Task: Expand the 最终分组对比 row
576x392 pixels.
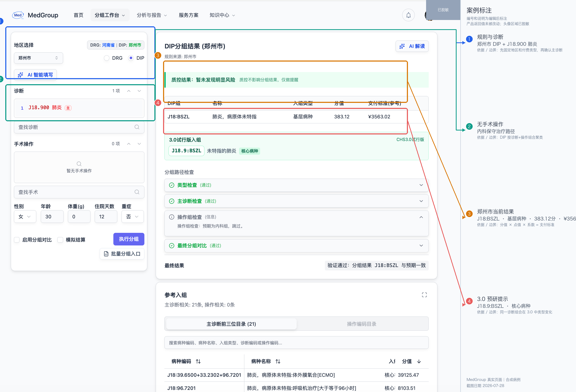Action: 421,246
